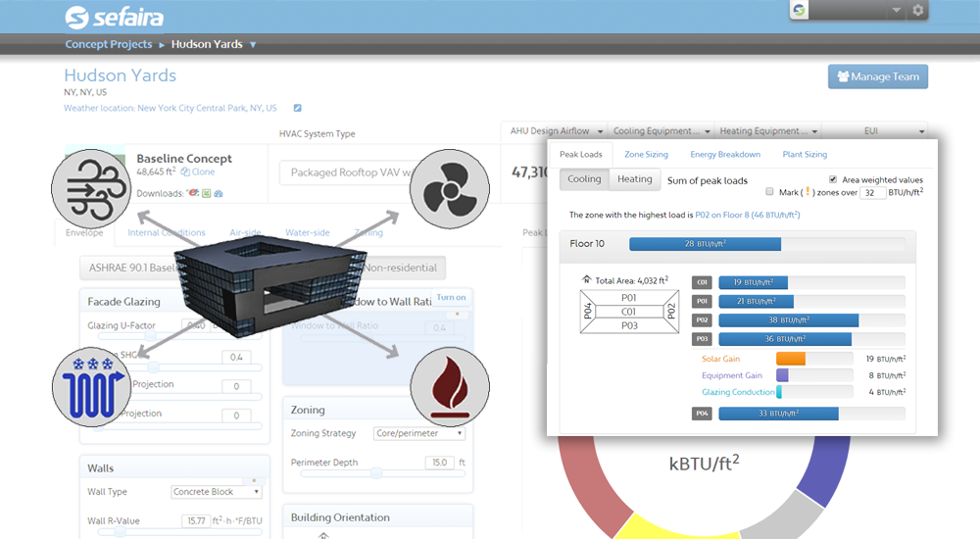Click the Manage Team button

(x=877, y=76)
